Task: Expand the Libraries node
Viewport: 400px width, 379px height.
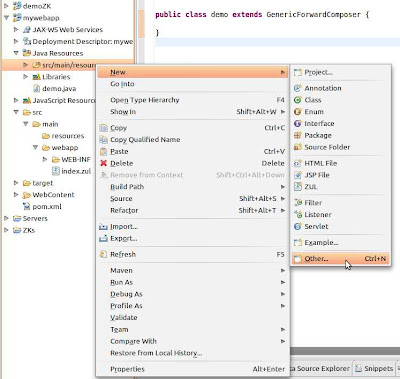Action: pyautogui.click(x=26, y=77)
